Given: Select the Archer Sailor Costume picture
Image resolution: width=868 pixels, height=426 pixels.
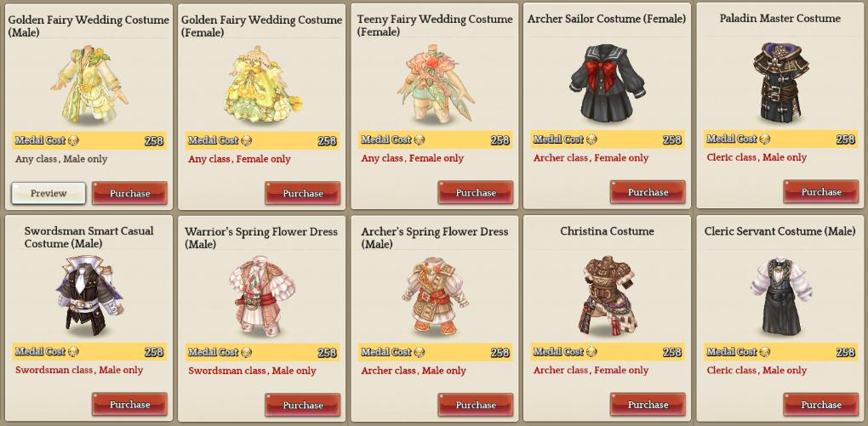Looking at the screenshot, I should click(x=608, y=83).
